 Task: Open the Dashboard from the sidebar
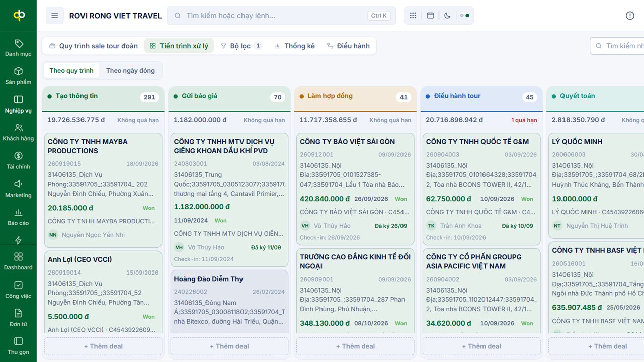(18, 261)
